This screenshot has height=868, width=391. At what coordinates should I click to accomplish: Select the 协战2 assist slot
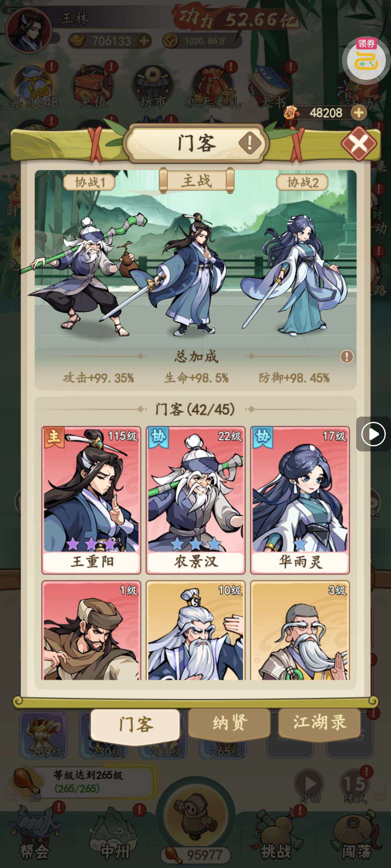[x=302, y=182]
